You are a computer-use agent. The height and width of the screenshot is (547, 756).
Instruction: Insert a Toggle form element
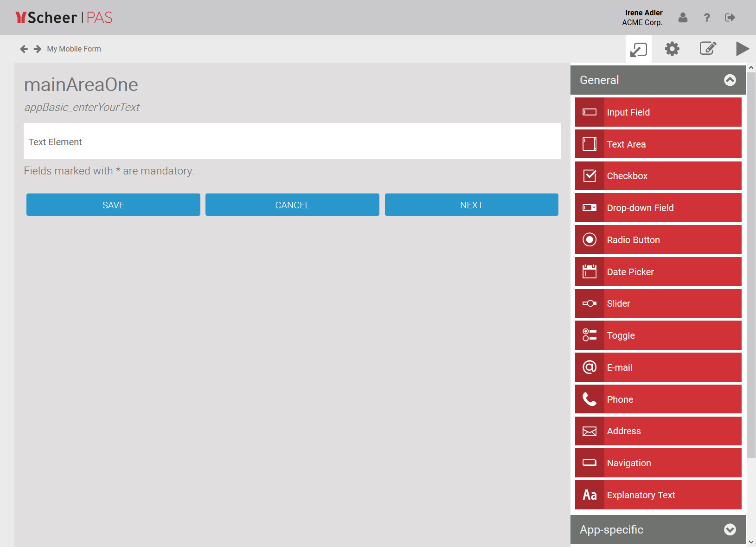[658, 335]
